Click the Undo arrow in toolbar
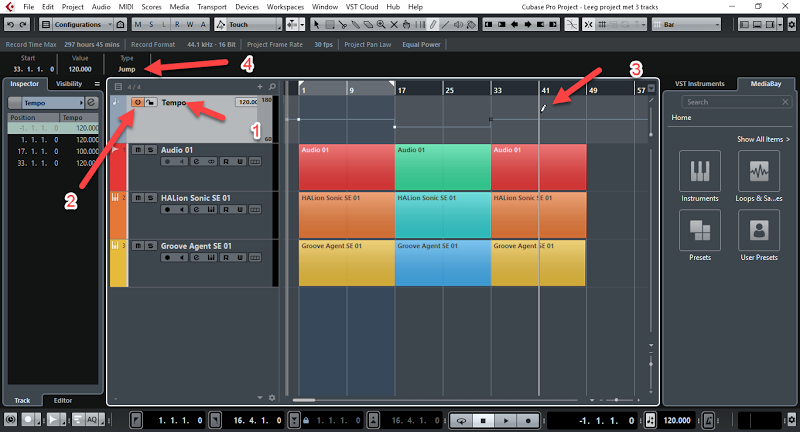Screen dimensions: 800x432 11,24
